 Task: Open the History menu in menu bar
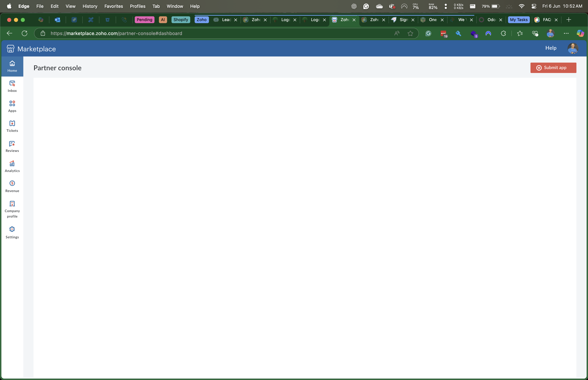(90, 6)
